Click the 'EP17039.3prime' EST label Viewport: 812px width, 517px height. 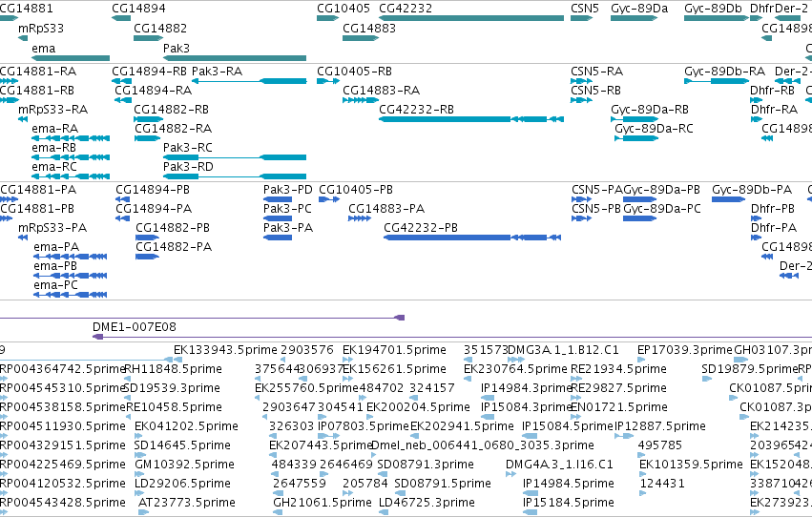(x=684, y=350)
